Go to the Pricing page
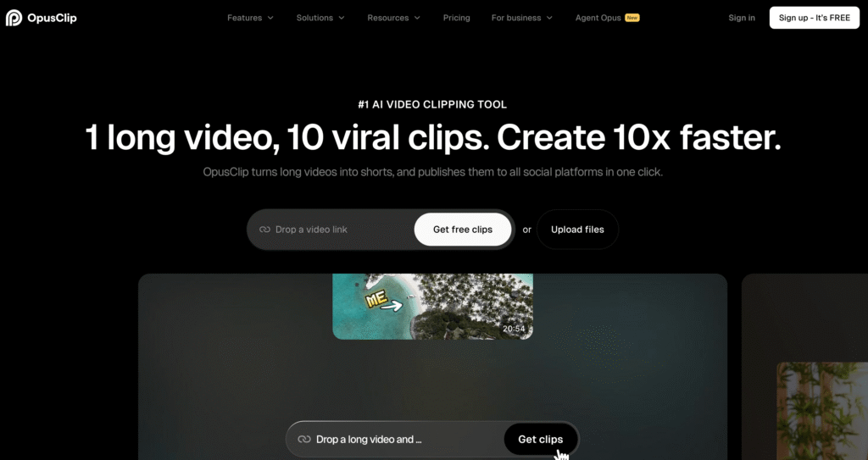Screen dimensions: 868x460 click(x=456, y=18)
